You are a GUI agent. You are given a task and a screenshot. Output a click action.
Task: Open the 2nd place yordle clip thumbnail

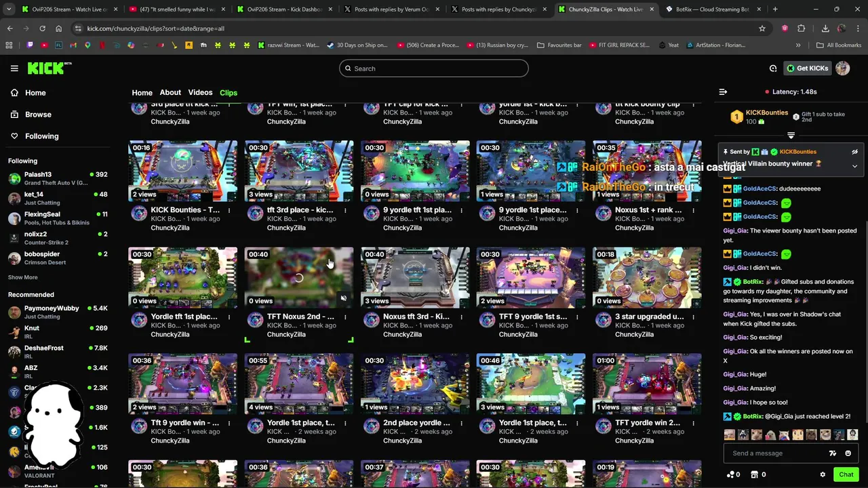point(415,384)
